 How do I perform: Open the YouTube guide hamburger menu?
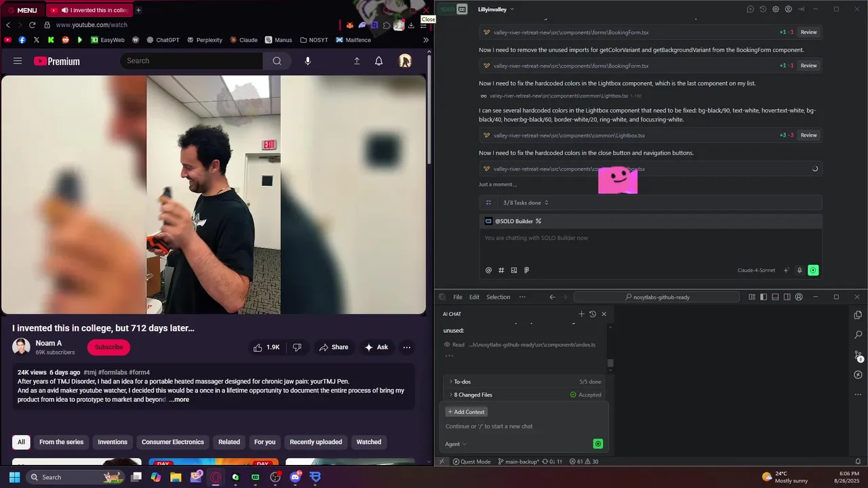click(x=18, y=61)
